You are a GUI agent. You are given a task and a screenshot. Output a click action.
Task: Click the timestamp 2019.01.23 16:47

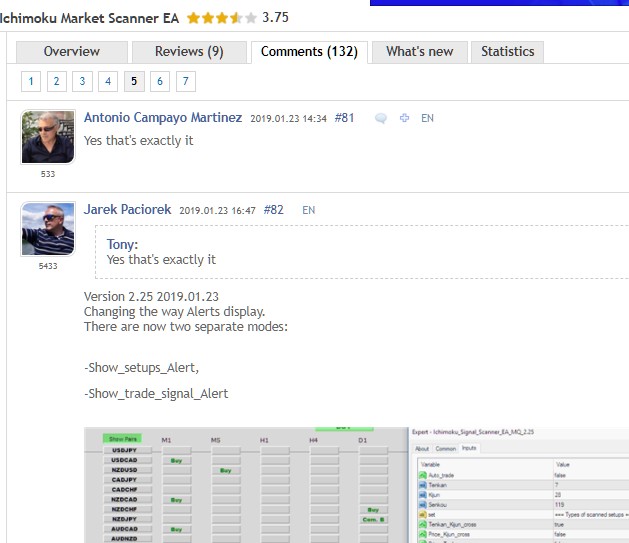coord(217,211)
